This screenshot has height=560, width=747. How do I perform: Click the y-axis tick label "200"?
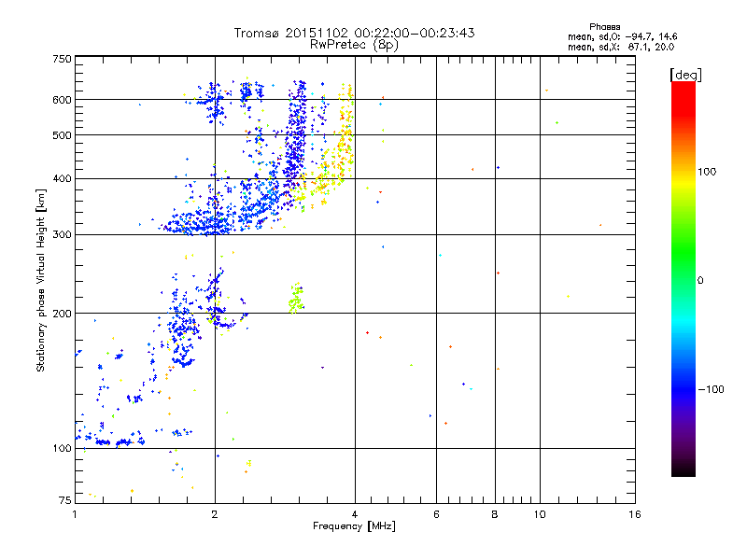click(63, 314)
